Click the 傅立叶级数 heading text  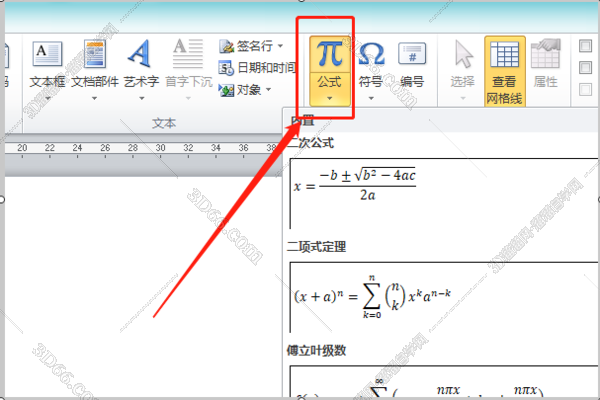tap(316, 350)
